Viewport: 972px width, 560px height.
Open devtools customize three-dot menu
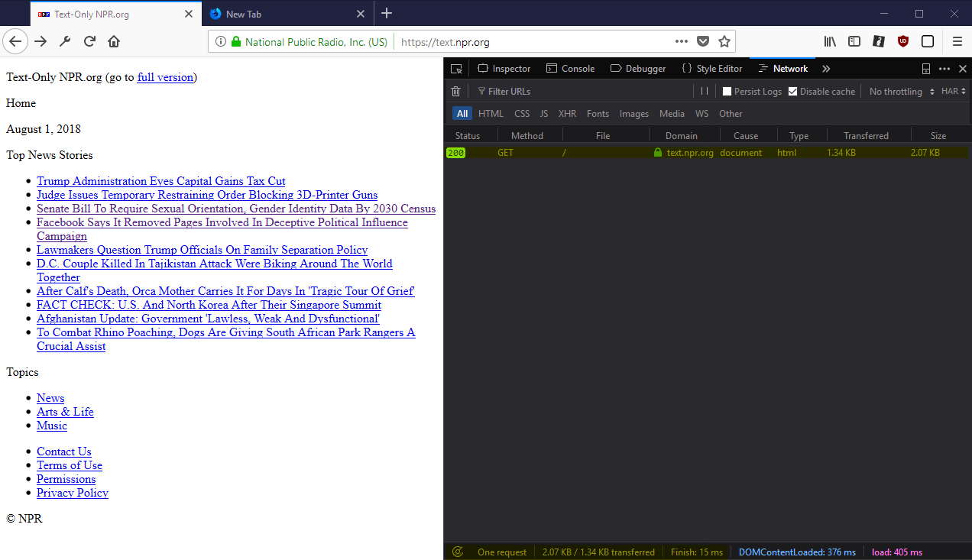(x=944, y=69)
